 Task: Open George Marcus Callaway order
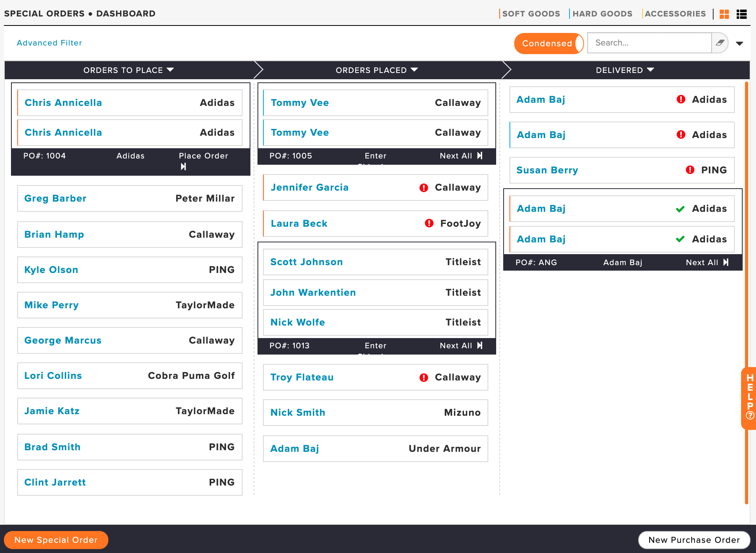130,340
